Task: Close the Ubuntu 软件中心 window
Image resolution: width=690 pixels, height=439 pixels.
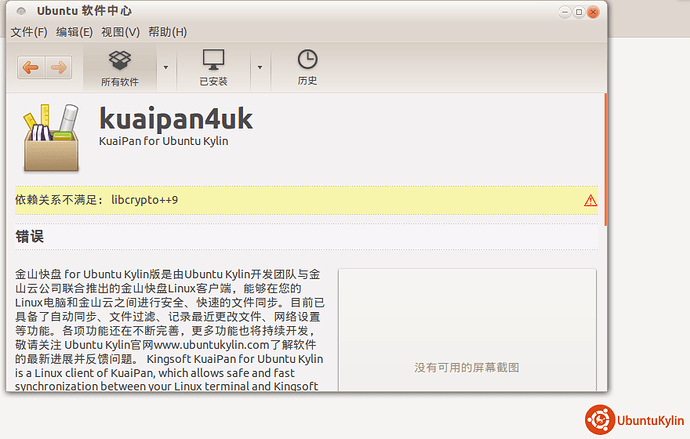Action: [x=593, y=12]
